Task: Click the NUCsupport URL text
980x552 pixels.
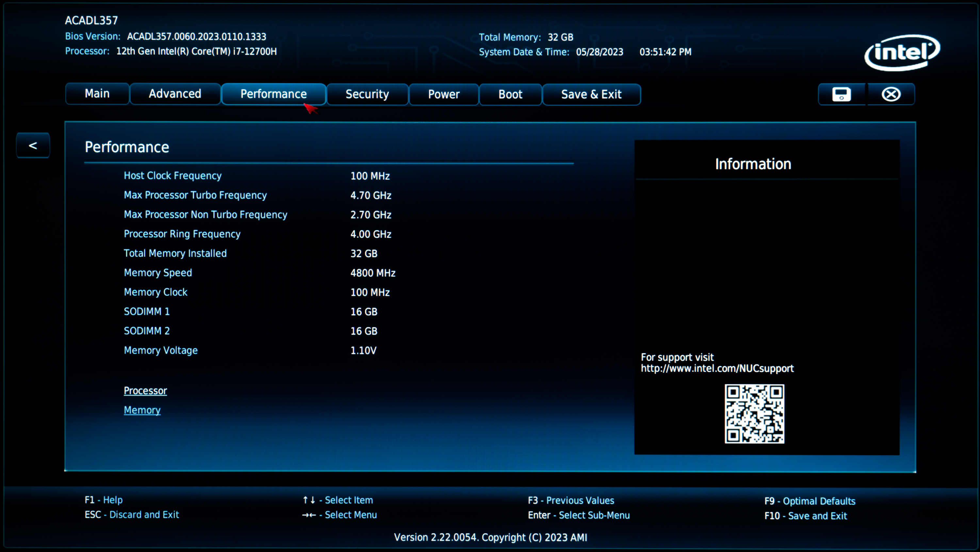Action: pyautogui.click(x=717, y=368)
